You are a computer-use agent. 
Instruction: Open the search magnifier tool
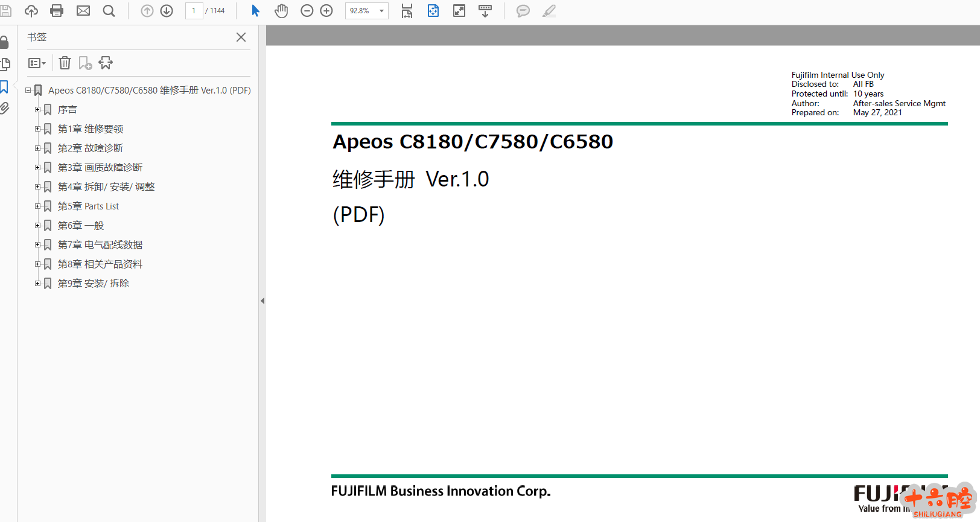(109, 11)
